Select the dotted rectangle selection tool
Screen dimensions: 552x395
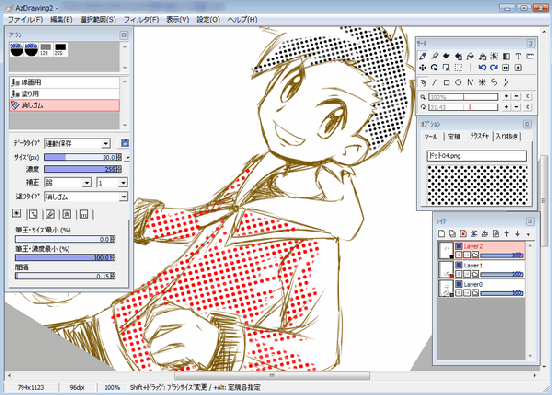click(458, 67)
